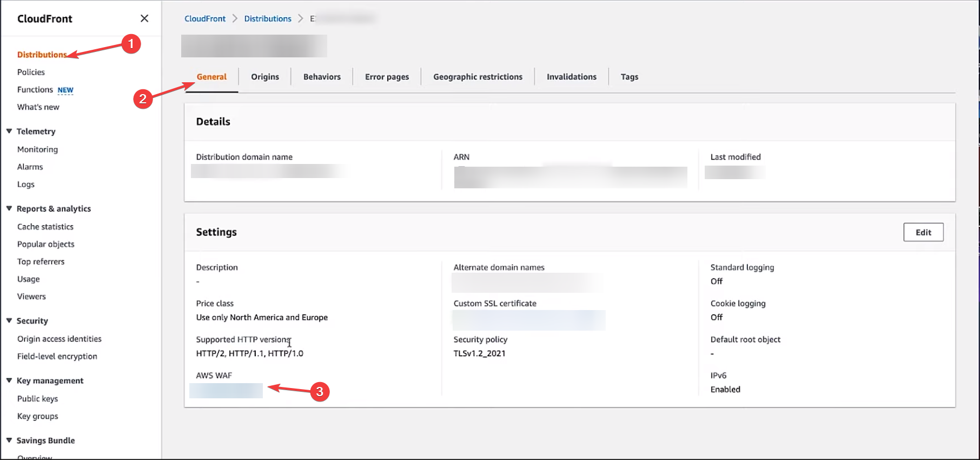Switch to the Behaviors tab
This screenshot has height=460, width=980.
(x=322, y=77)
